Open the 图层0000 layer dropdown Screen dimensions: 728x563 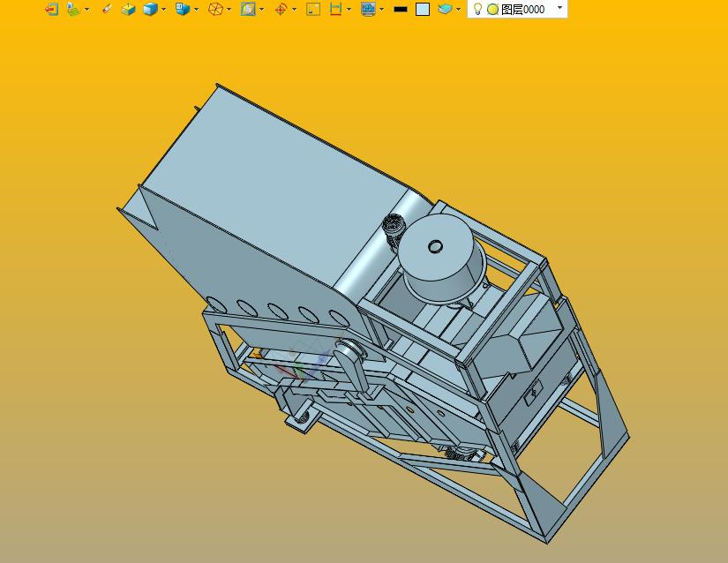pyautogui.click(x=559, y=8)
